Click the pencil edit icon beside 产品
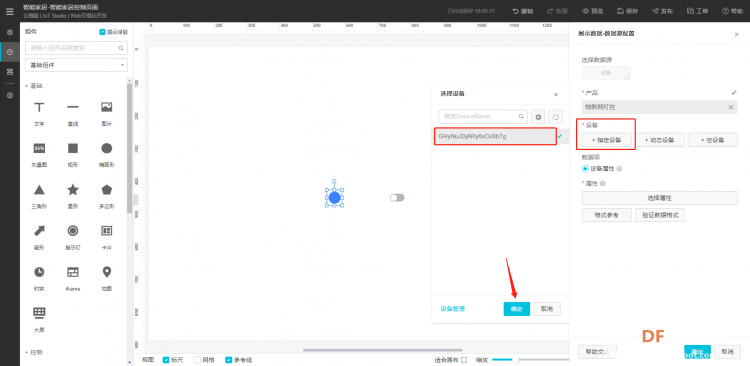 (734, 92)
